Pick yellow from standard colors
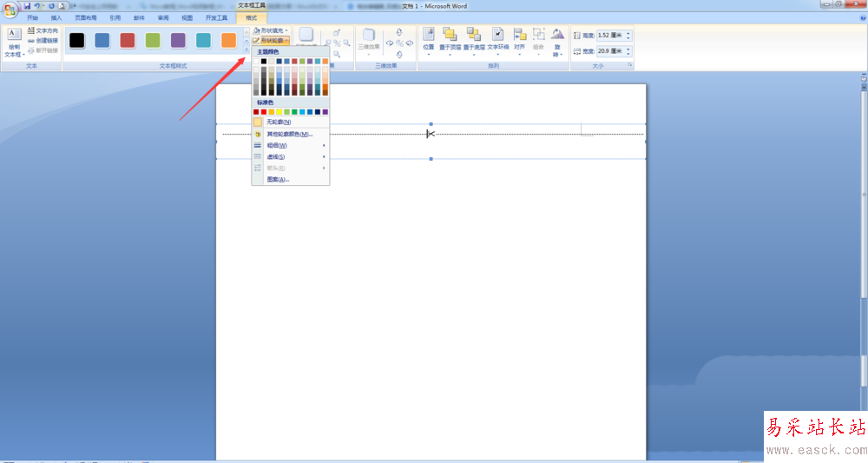This screenshot has height=463, width=868. (x=279, y=112)
